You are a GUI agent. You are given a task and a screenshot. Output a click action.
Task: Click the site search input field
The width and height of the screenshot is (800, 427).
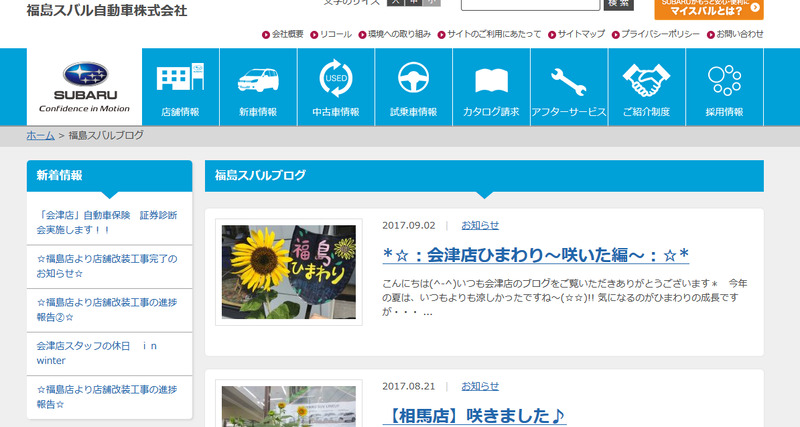pyautogui.click(x=530, y=4)
